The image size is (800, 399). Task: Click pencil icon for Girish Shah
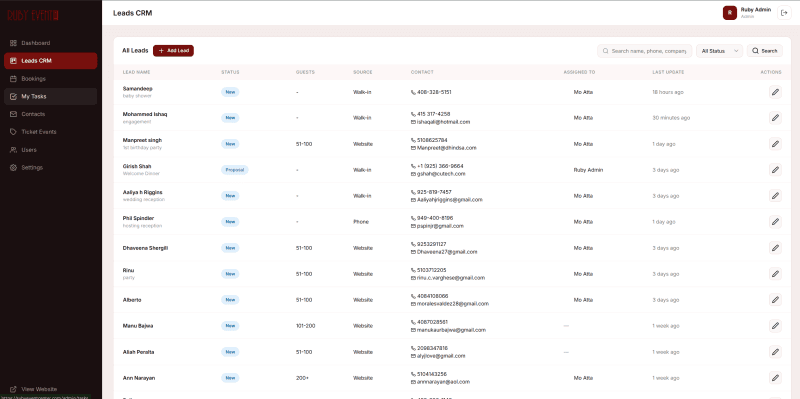(x=775, y=170)
